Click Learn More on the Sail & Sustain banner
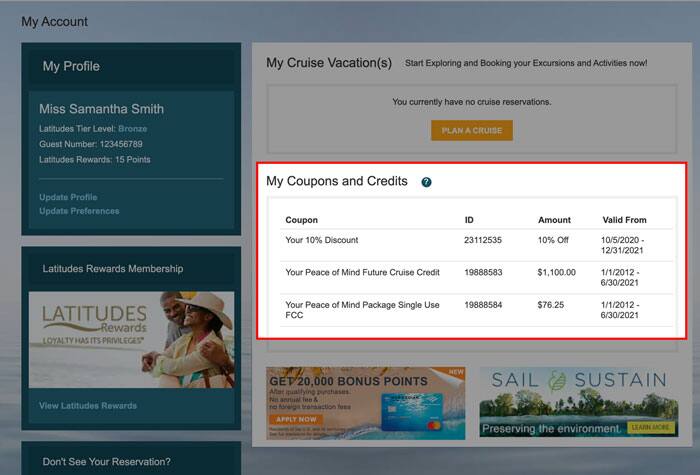The height and width of the screenshot is (475, 700). [x=650, y=427]
